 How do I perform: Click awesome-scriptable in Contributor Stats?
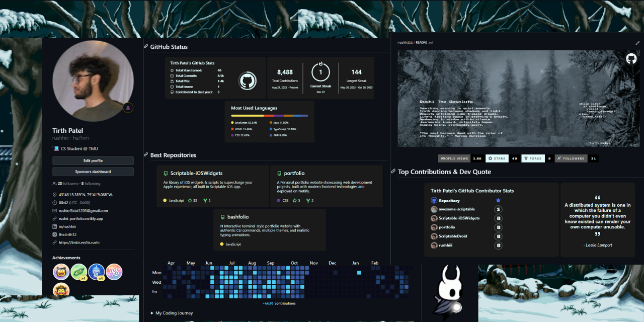coord(457,209)
